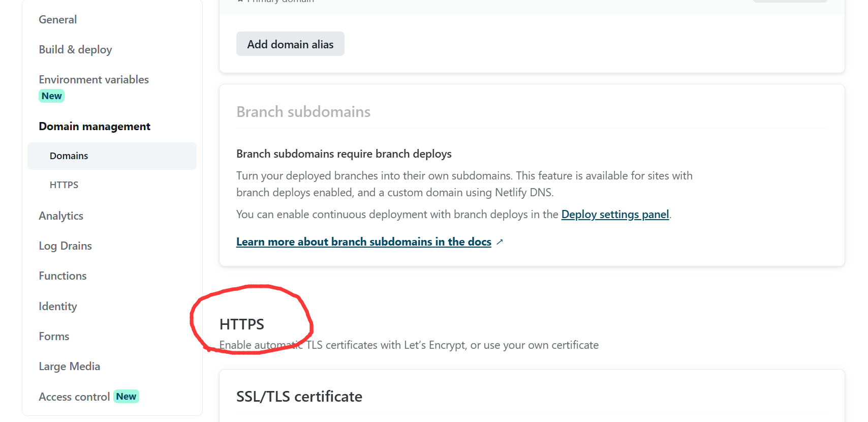Navigate to Log Drains settings
Screen dimensions: 868x422
click(65, 246)
